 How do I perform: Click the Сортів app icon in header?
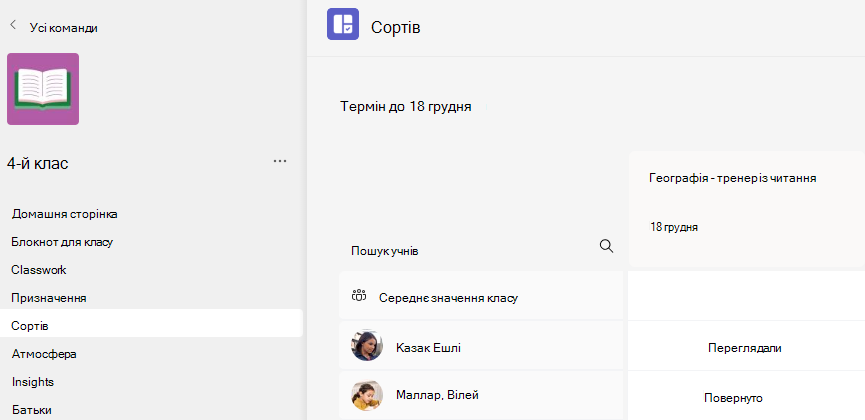click(x=343, y=24)
